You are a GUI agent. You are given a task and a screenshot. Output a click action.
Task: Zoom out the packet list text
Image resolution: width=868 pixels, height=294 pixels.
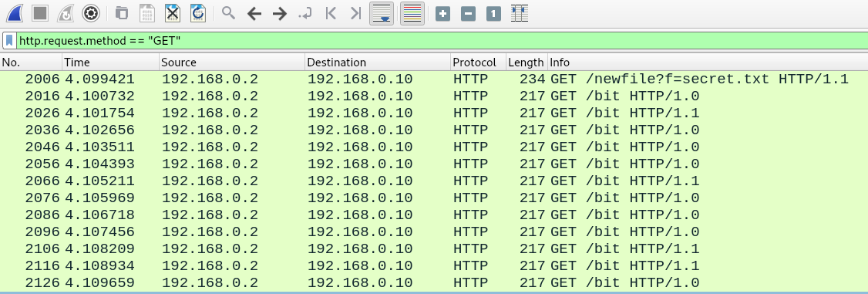(x=469, y=13)
